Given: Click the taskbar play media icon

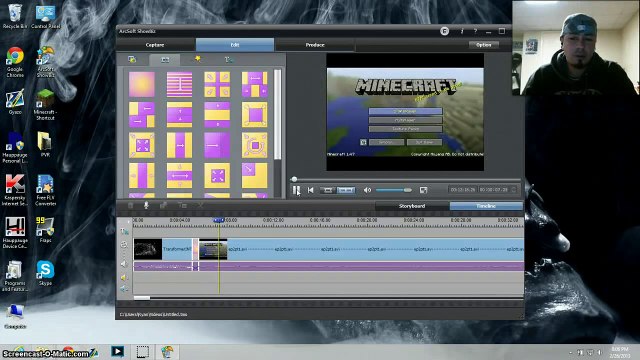Looking at the screenshot, I should pyautogui.click(x=118, y=351).
